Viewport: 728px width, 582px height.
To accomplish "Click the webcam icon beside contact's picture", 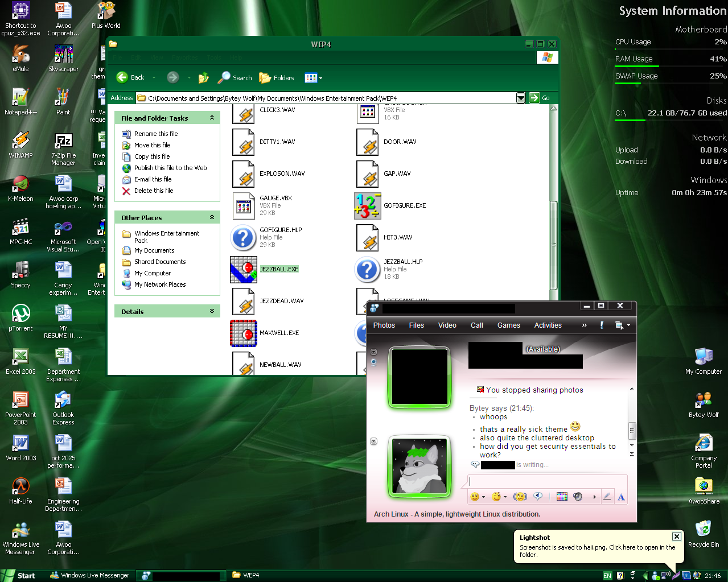I will [374, 362].
